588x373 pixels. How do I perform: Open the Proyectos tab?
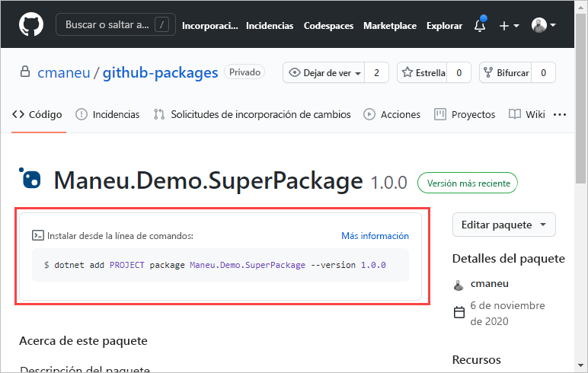tap(465, 114)
